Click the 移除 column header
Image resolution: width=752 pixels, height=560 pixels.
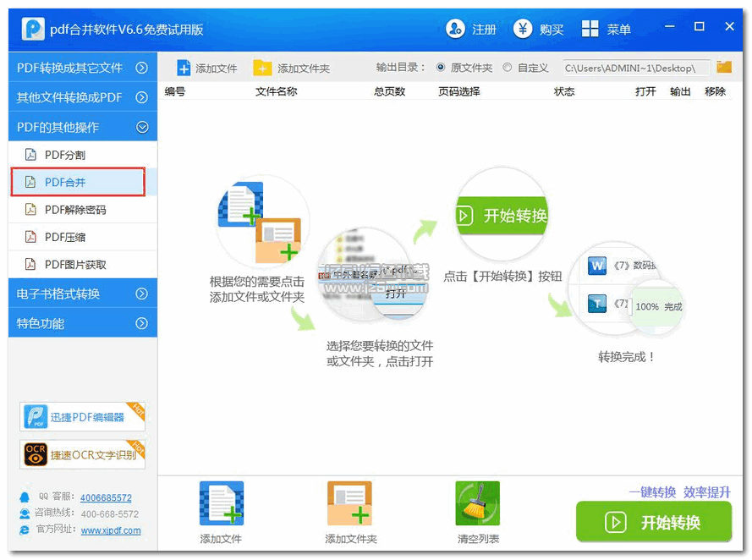(715, 91)
